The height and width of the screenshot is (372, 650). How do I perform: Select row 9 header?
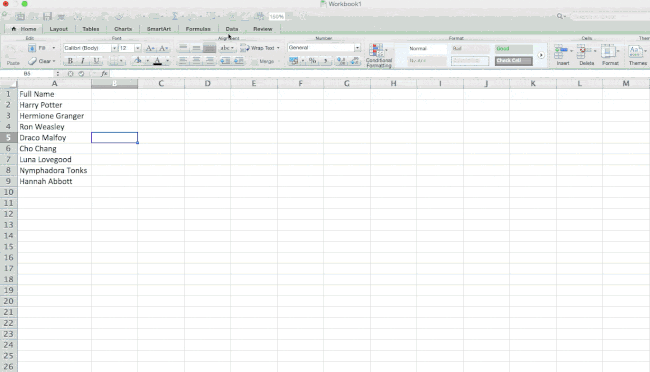8,181
